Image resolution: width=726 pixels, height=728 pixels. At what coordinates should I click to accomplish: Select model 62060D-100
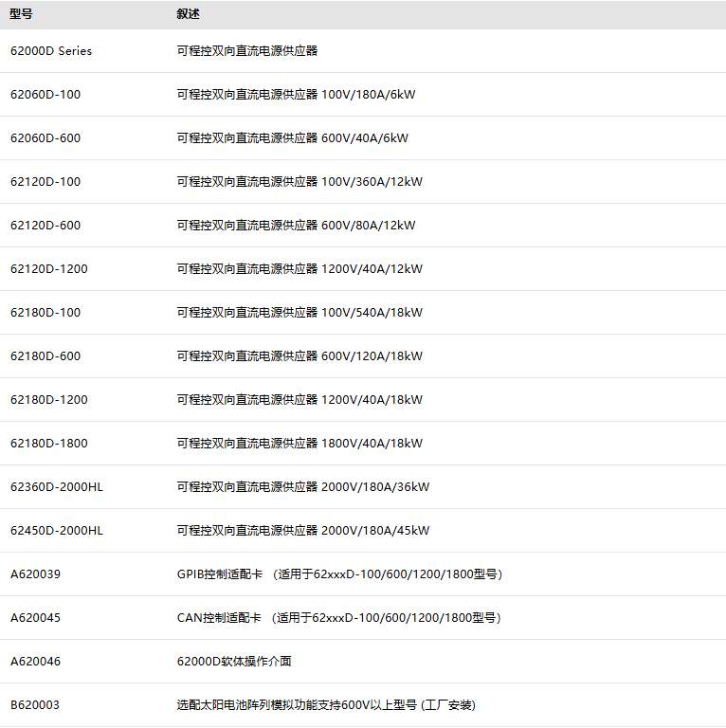coord(45,95)
